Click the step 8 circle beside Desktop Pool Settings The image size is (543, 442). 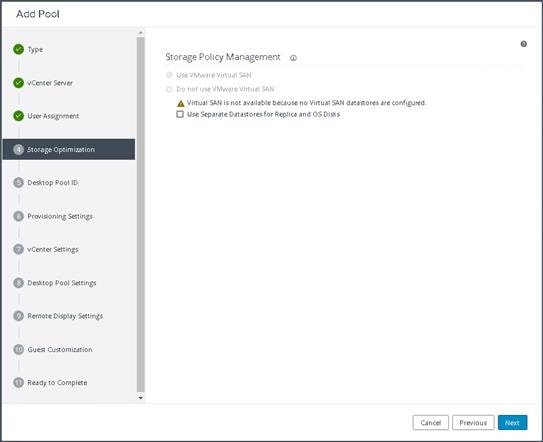(18, 283)
